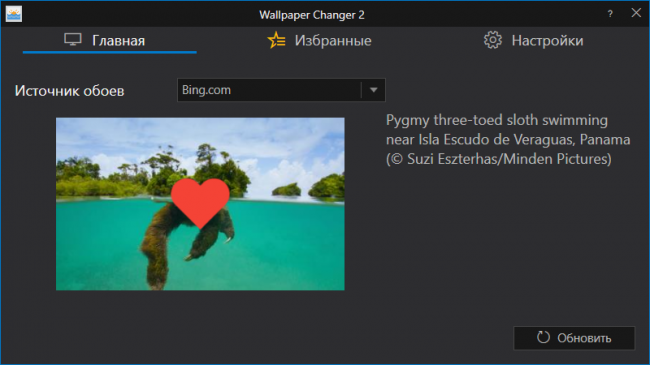650x365 pixels.
Task: Click the gear icon beside Настройки
Action: pyautogui.click(x=492, y=40)
